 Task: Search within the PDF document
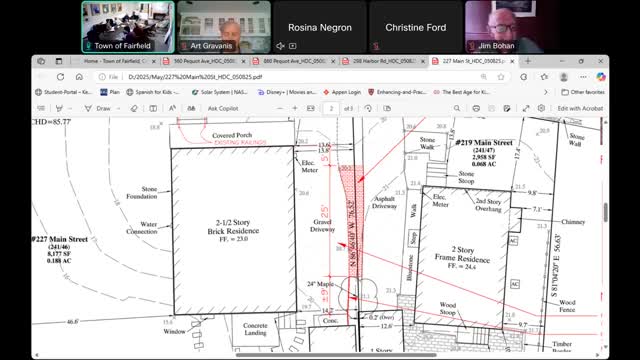coord(457,109)
